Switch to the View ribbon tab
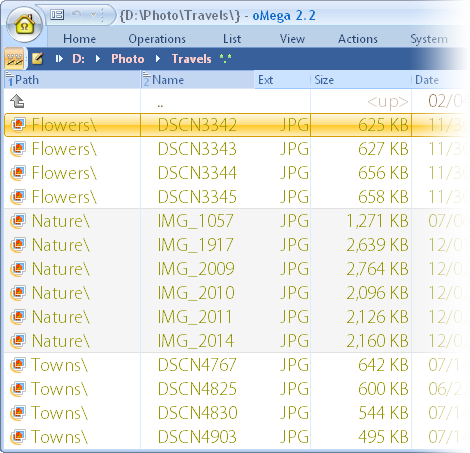 tap(292, 39)
